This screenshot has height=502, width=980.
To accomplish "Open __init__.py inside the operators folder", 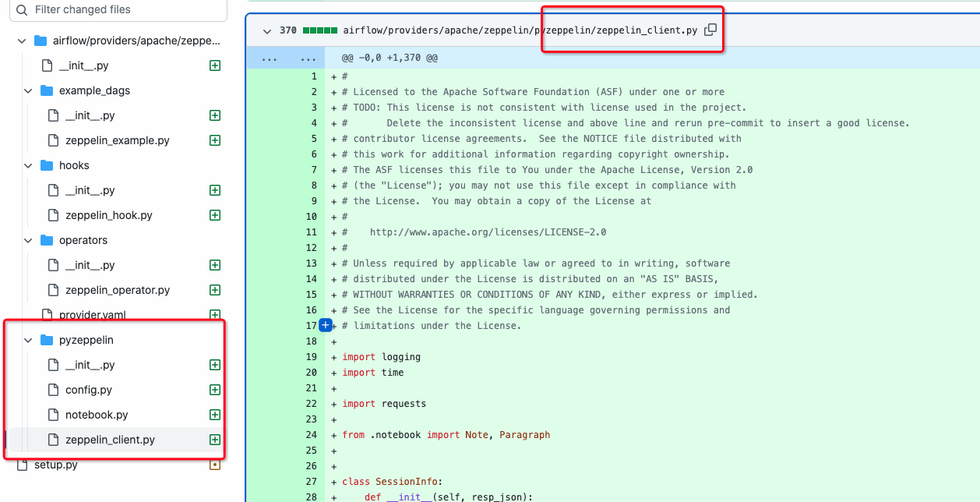I will [x=90, y=265].
